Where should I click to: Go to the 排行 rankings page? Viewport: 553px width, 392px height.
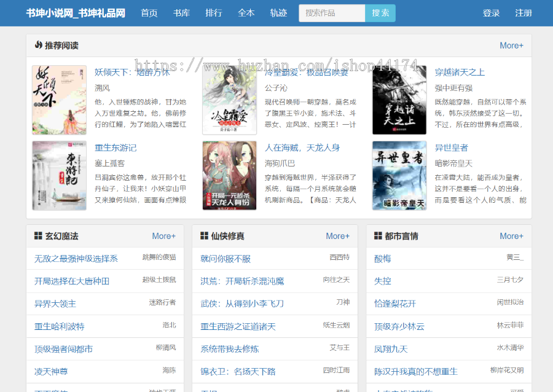tap(214, 13)
